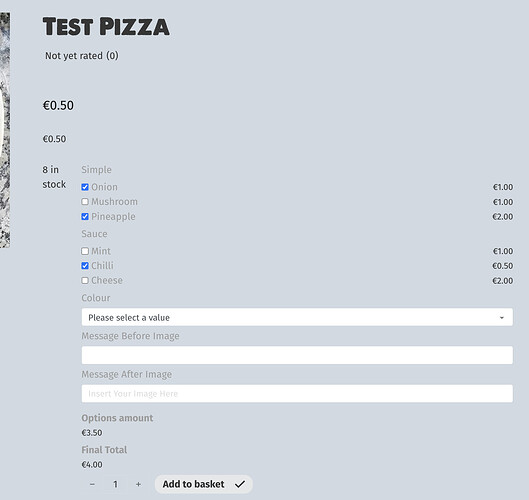The width and height of the screenshot is (529, 500).
Task: Uncheck the Onion topping checkbox
Action: point(85,187)
